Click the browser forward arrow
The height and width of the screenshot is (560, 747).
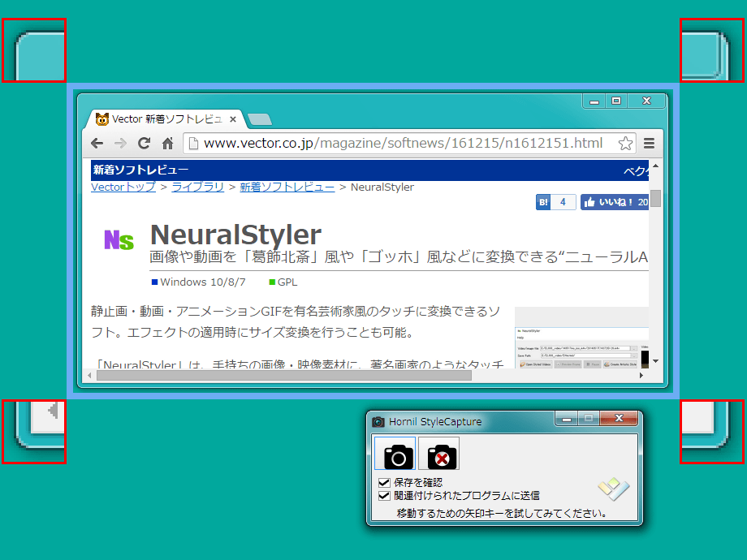click(120, 144)
